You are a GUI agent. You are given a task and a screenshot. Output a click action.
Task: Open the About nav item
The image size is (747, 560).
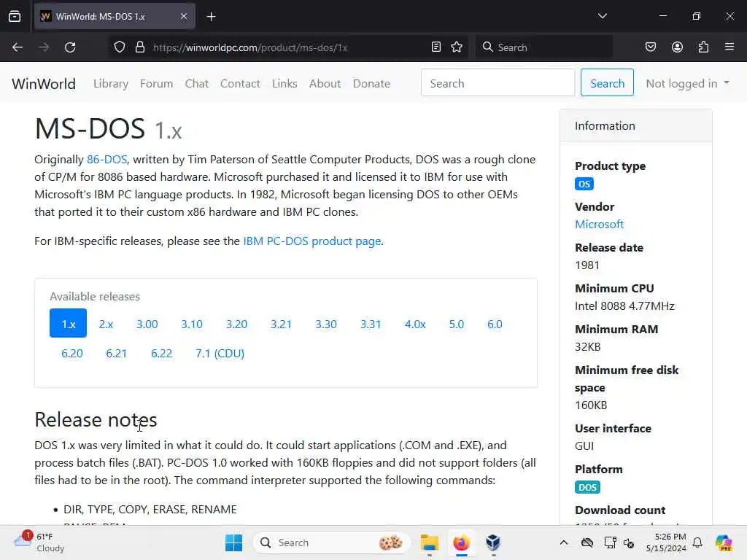[325, 84]
